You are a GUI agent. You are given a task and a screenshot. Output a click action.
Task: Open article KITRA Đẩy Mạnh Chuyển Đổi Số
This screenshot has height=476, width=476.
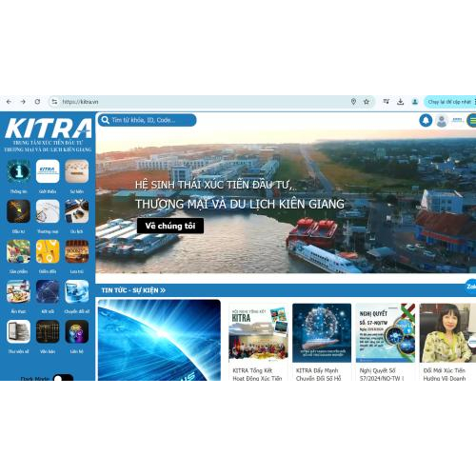click(x=318, y=374)
